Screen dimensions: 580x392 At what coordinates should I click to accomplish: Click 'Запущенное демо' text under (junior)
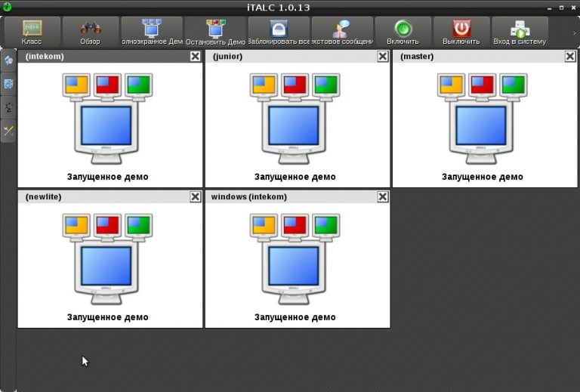coord(295,177)
